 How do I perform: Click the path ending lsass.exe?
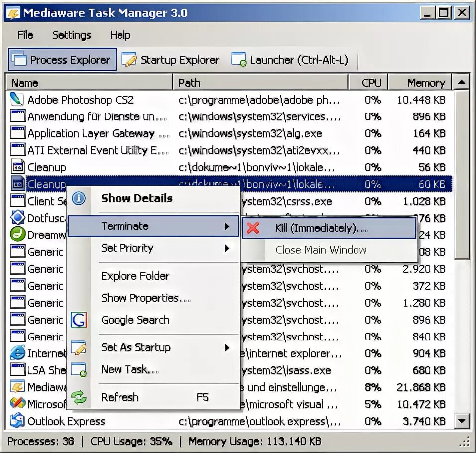287,370
